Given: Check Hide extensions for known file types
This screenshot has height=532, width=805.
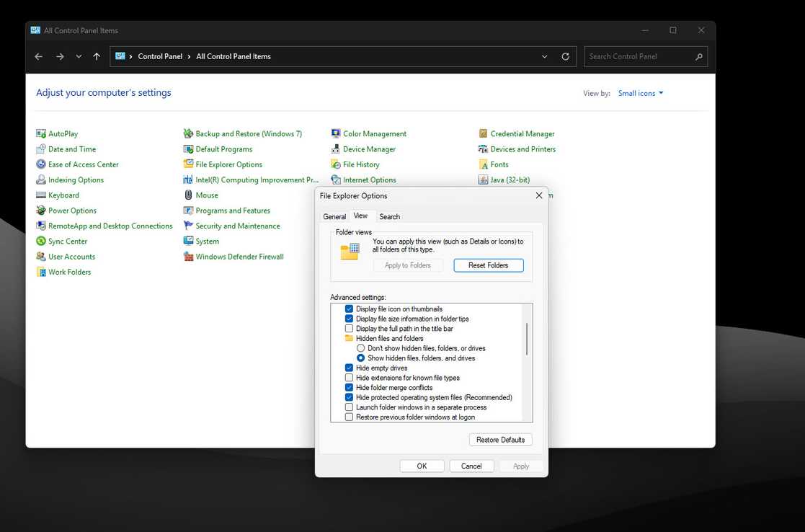Looking at the screenshot, I should tap(349, 378).
